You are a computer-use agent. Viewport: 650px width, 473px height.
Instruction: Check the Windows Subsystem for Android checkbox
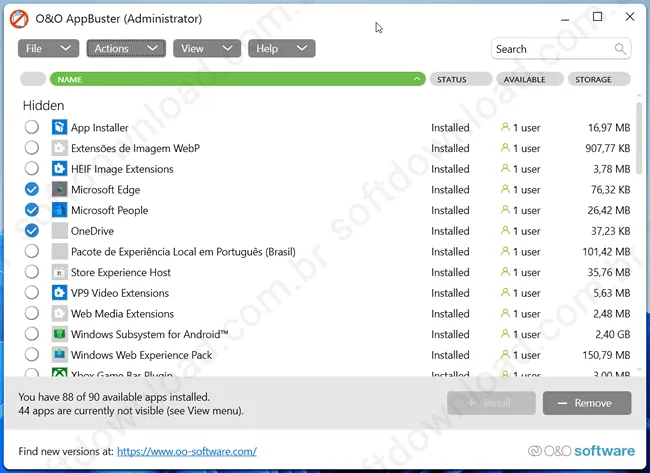click(32, 334)
